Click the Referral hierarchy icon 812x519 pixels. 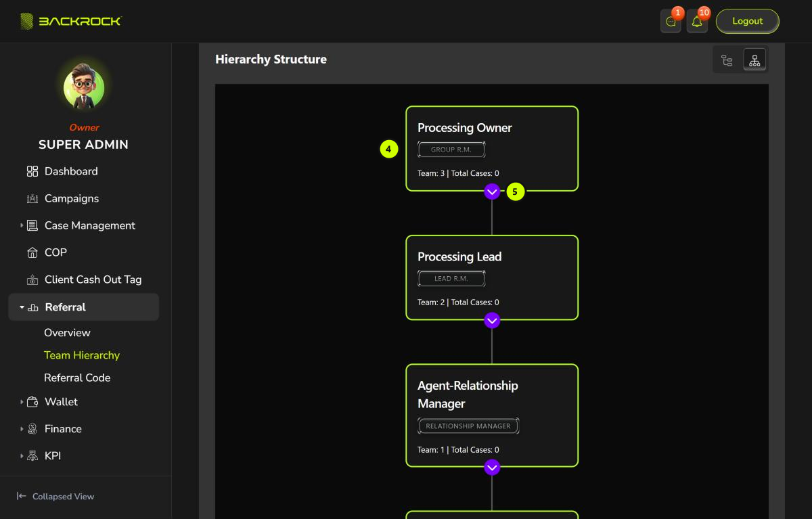point(33,307)
